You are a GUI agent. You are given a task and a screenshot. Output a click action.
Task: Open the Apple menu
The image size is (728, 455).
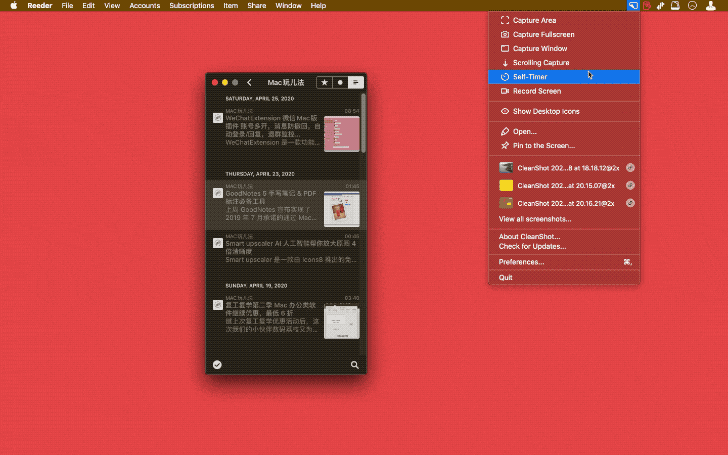coord(14,6)
